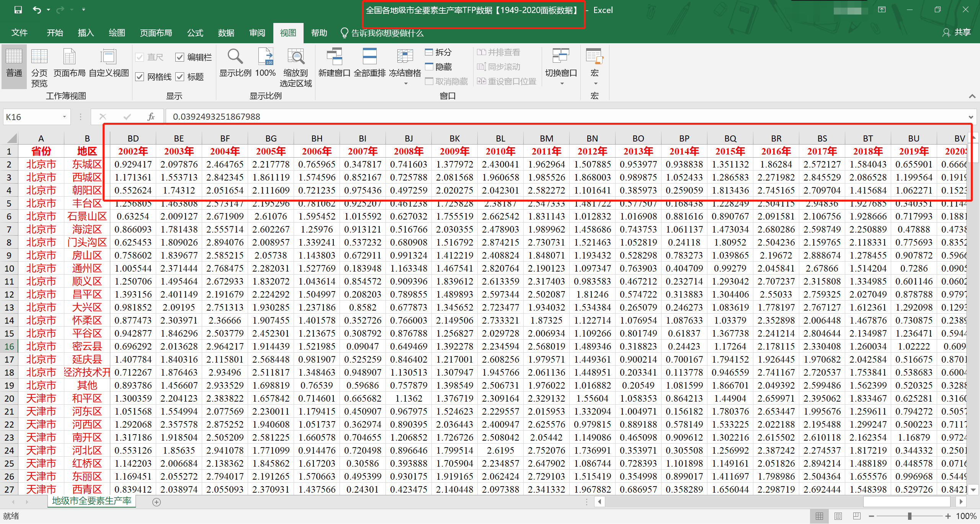Open the Name Box dropdown arrow
The image size is (980, 524).
click(x=64, y=117)
